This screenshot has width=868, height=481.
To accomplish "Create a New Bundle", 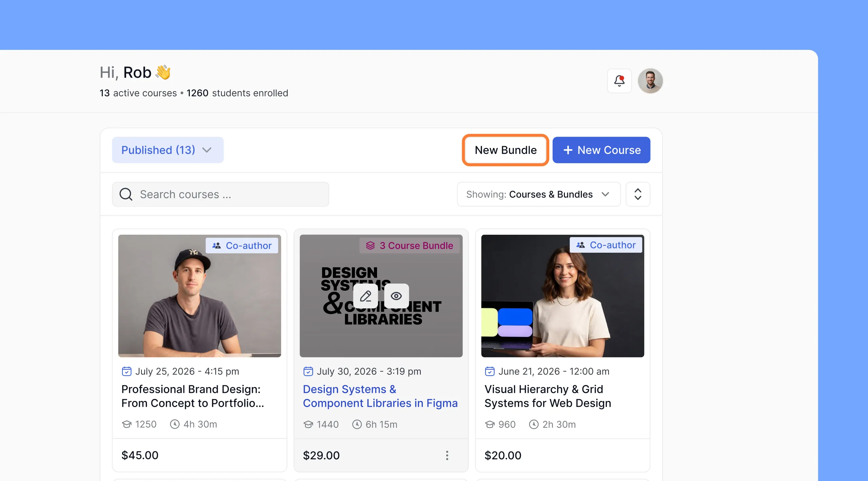I will pyautogui.click(x=506, y=150).
